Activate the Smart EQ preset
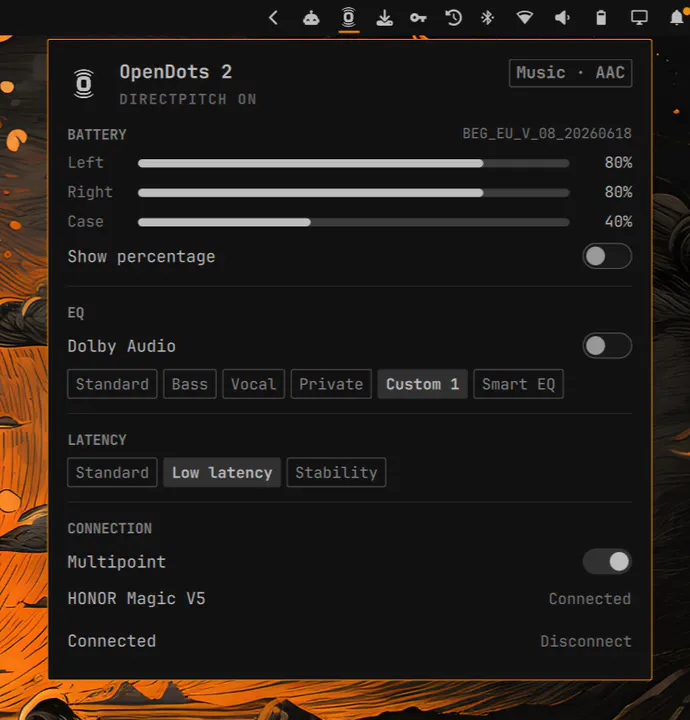This screenshot has height=720, width=690. pos(518,384)
